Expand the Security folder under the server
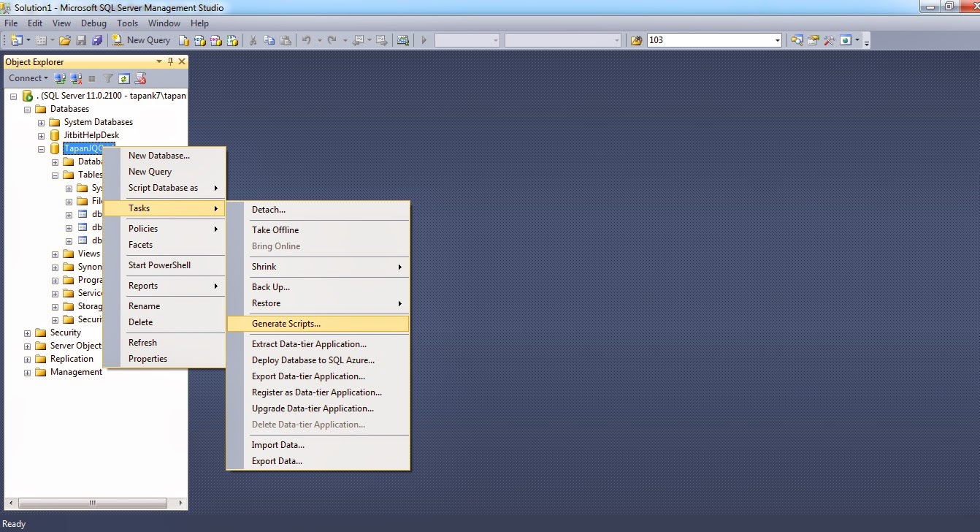This screenshot has width=980, height=532. pos(28,332)
